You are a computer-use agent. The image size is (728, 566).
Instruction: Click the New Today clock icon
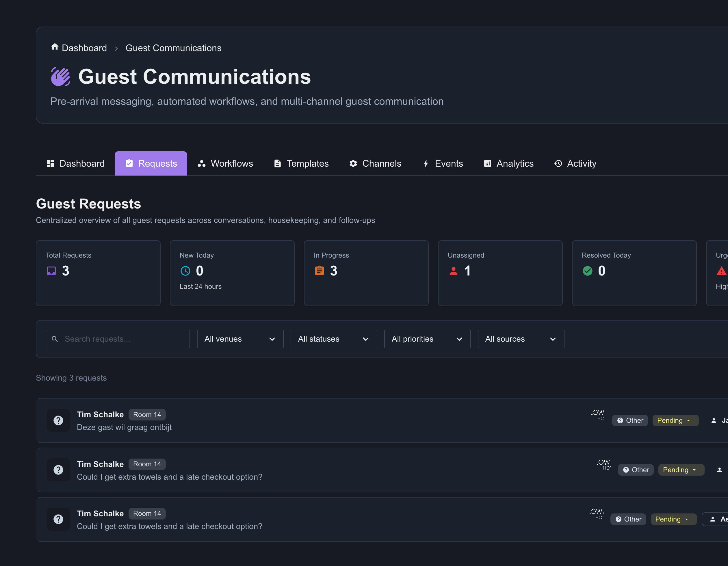pyautogui.click(x=185, y=271)
